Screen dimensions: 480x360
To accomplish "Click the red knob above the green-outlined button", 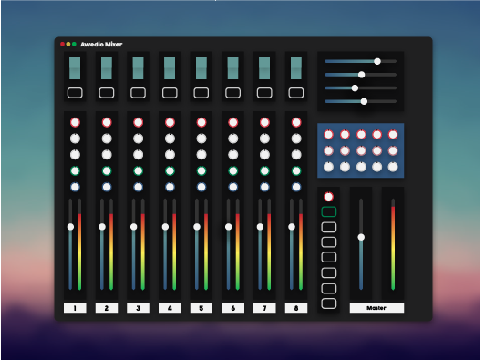I will [x=329, y=197].
